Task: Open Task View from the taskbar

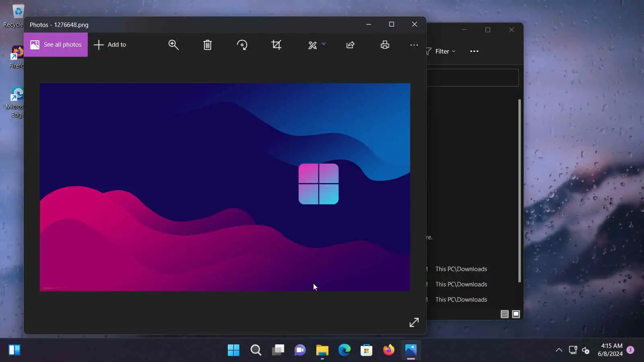Action: (x=278, y=350)
